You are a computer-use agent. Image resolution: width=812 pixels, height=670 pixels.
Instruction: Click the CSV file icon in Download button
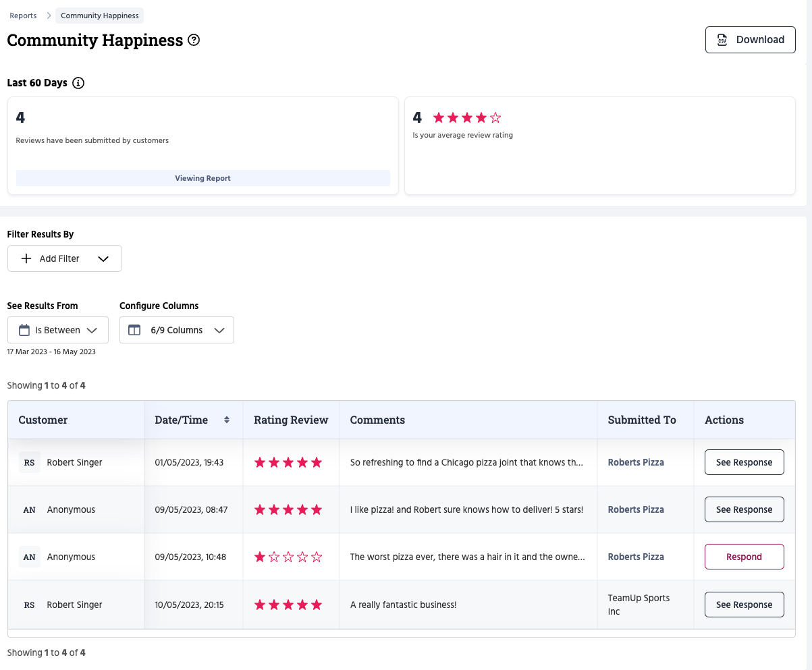coord(722,40)
